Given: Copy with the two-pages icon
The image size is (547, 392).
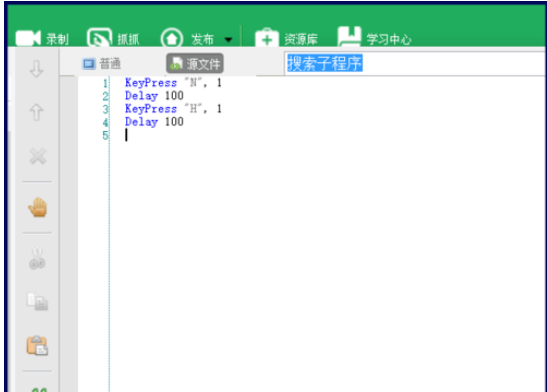Looking at the screenshot, I should point(38,302).
